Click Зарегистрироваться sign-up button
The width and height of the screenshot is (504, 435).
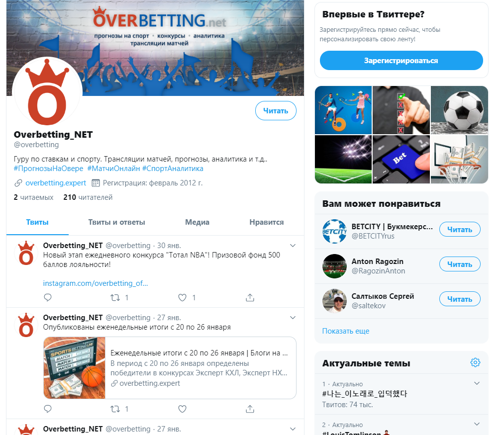tap(401, 60)
